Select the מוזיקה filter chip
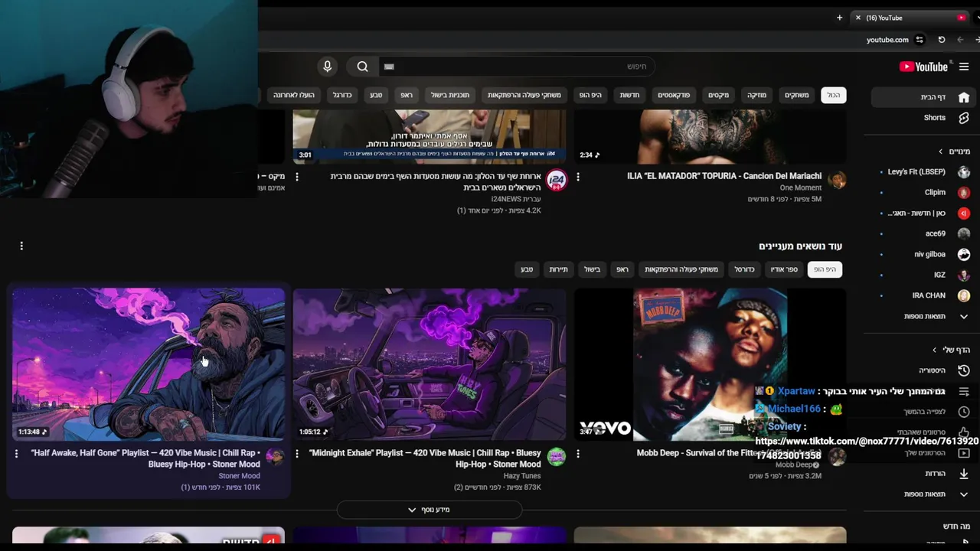Viewport: 980px width, 551px height. point(756,95)
